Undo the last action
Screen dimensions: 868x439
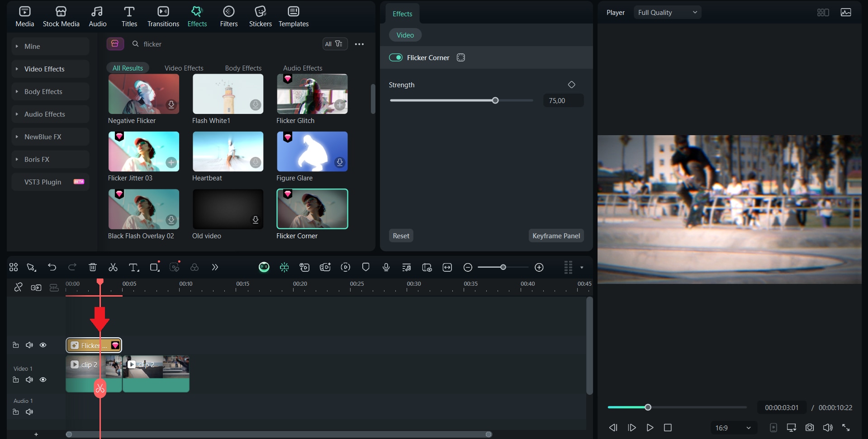click(52, 267)
